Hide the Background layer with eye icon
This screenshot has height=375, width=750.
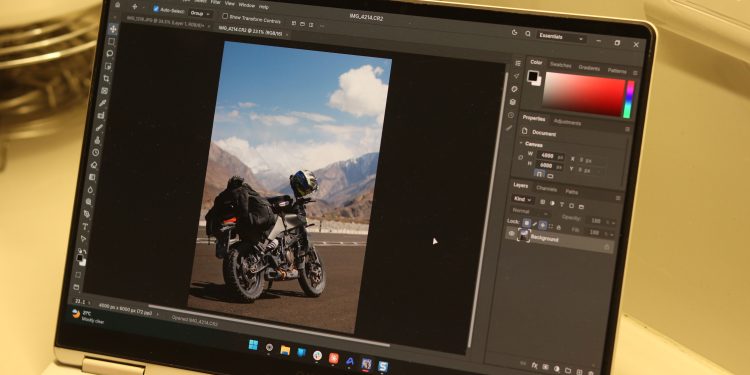[x=512, y=233]
